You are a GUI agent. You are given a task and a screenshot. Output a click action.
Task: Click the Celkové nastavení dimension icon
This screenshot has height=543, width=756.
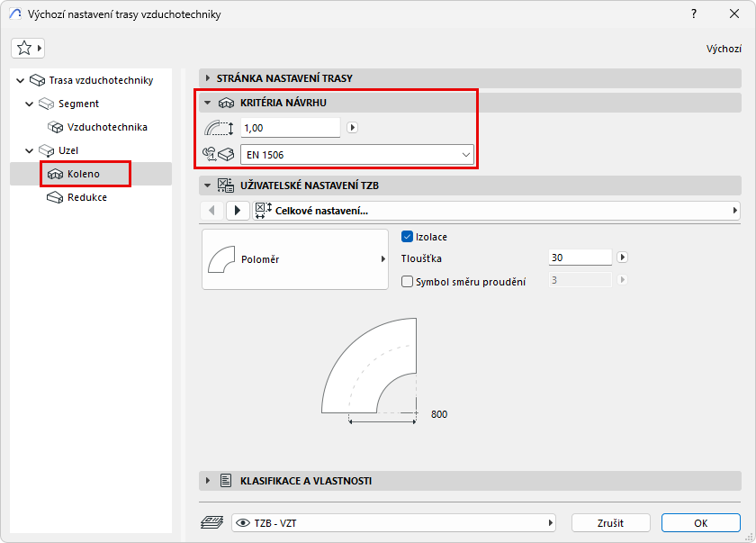263,211
